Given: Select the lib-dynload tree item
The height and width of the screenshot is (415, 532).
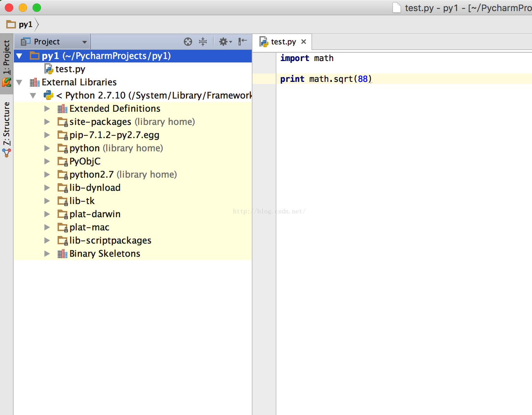Looking at the screenshot, I should click(x=95, y=188).
